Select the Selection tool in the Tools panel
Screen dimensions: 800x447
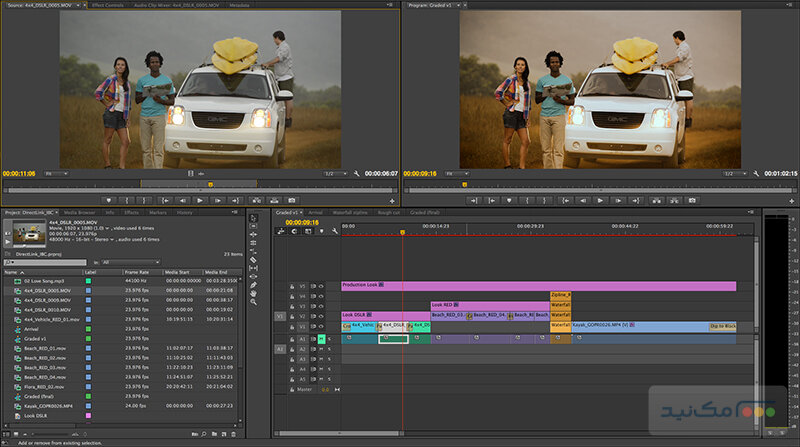tap(254, 218)
